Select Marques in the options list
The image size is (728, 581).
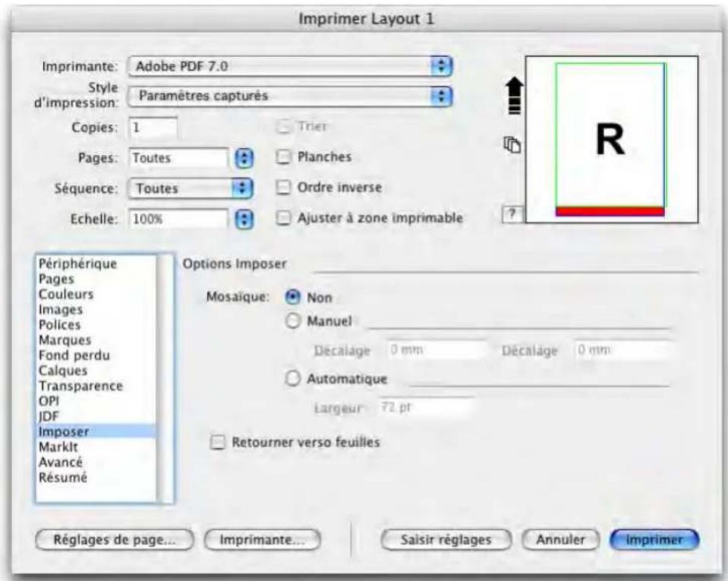coord(96,340)
